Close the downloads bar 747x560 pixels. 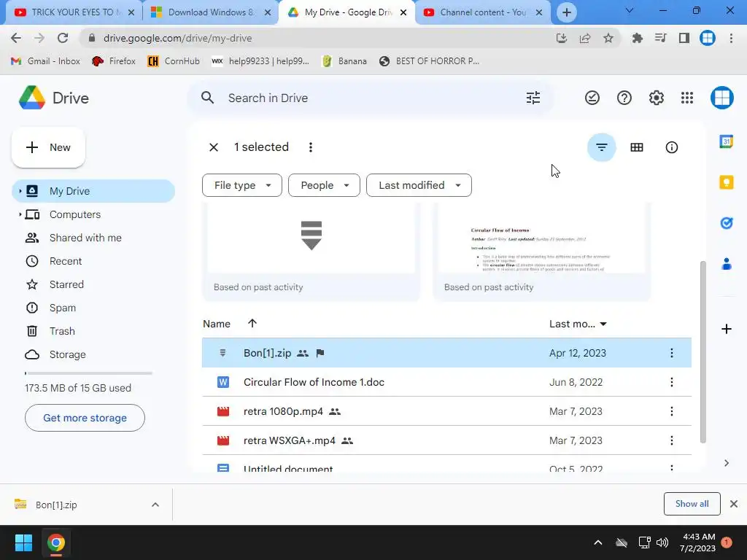pyautogui.click(x=734, y=504)
